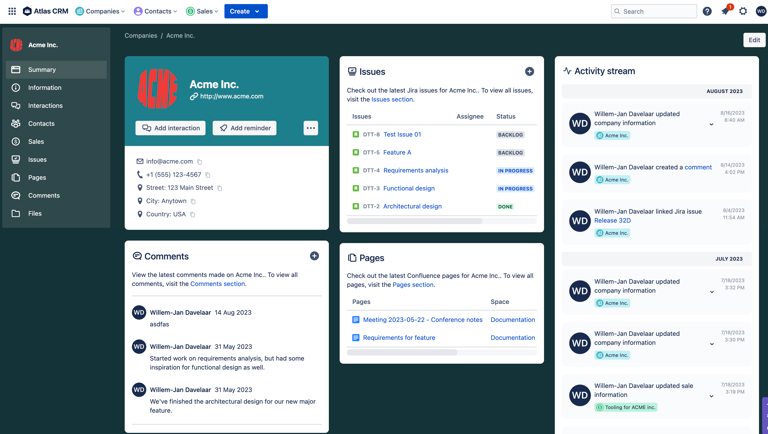The image size is (768, 434).
Task: Open the more actions ellipsis button
Action: click(x=310, y=128)
